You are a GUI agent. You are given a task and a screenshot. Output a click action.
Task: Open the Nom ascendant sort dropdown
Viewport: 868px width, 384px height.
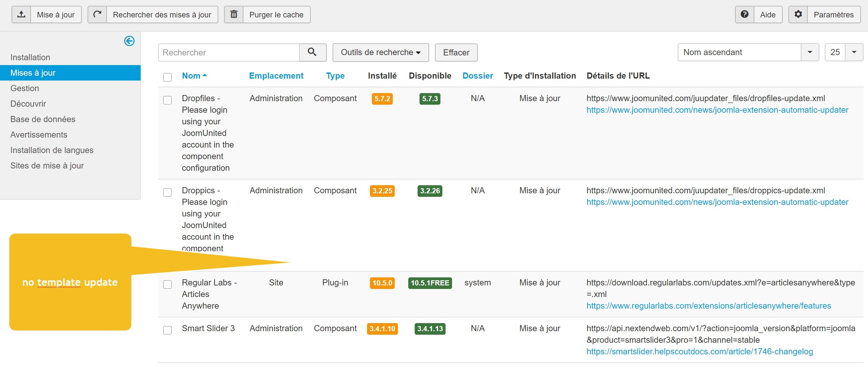click(809, 52)
